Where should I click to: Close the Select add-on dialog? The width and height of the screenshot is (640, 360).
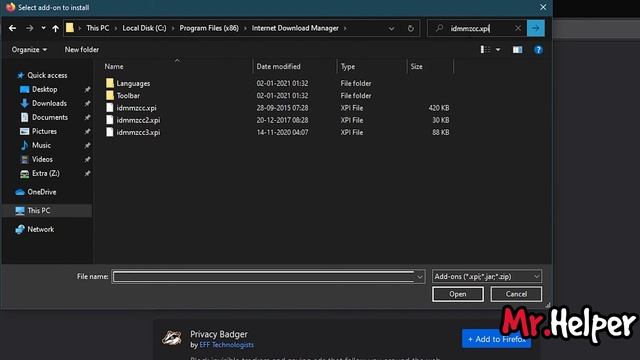[543, 7]
